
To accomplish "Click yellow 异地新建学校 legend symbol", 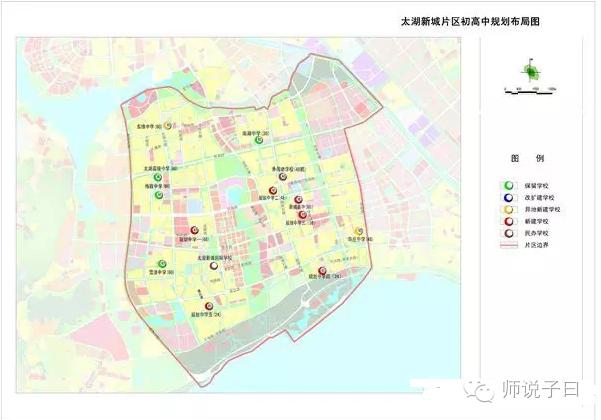I will pos(509,209).
